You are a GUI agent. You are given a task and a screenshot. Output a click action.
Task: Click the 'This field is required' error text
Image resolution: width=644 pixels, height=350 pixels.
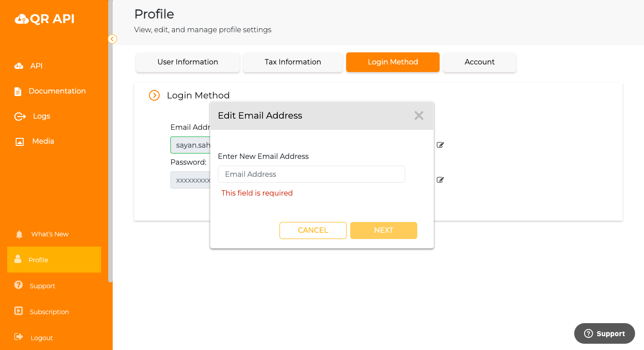[257, 193]
